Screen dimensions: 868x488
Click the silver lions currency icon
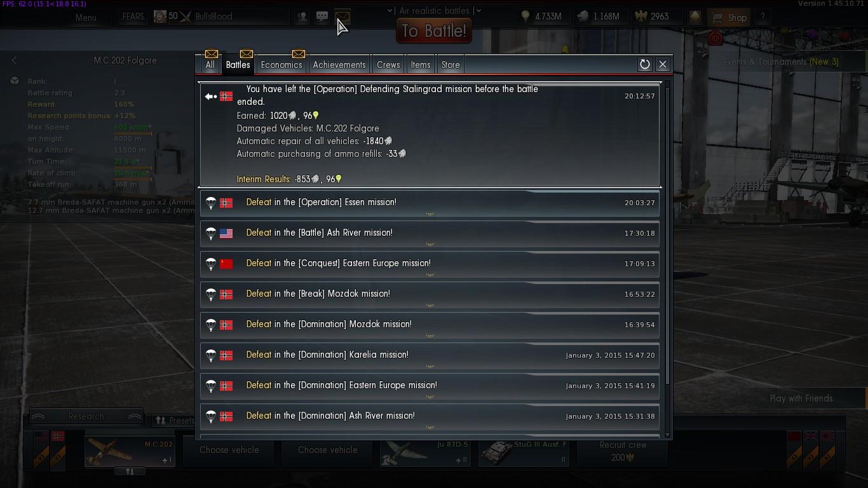tap(583, 17)
